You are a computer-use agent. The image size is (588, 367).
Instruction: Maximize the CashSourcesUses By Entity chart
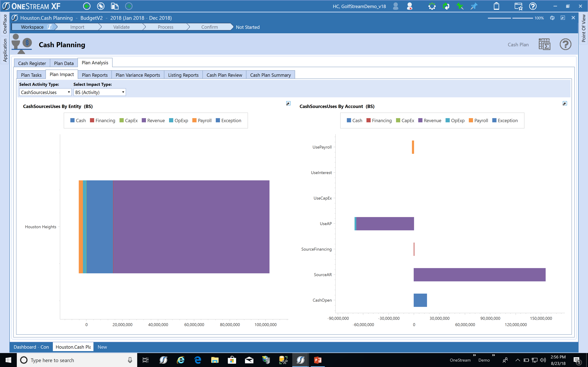[288, 103]
